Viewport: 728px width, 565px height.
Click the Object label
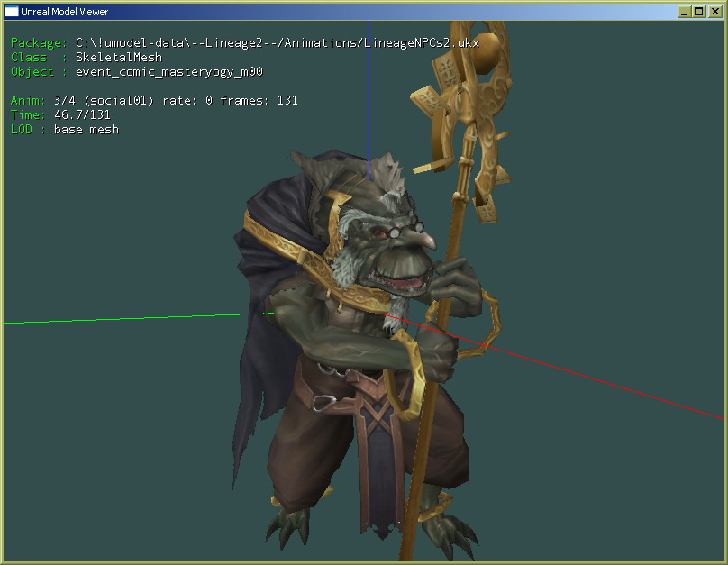coord(32,72)
